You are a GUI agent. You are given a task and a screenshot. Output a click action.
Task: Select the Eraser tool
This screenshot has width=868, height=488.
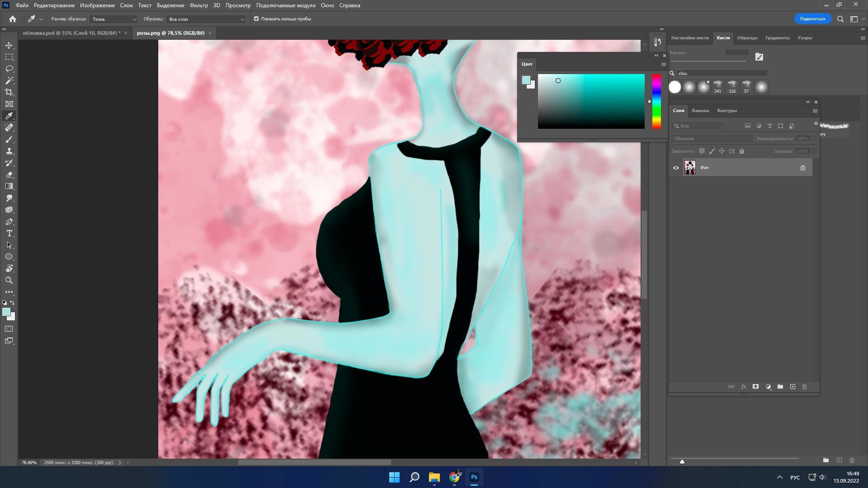click(x=9, y=175)
